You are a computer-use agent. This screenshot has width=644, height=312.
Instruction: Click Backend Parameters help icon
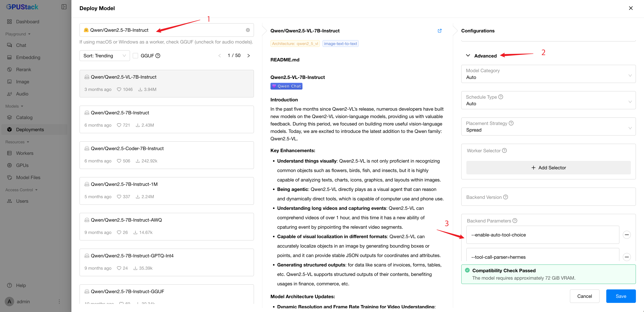515,221
